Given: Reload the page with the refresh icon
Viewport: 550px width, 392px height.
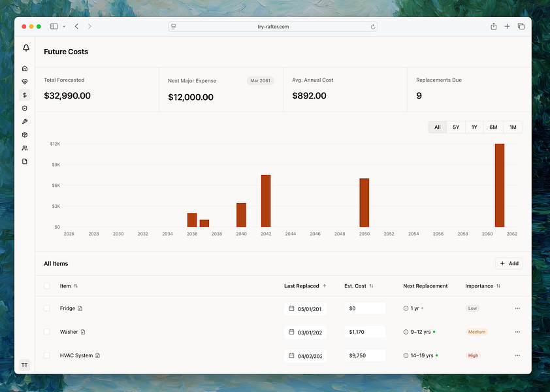Looking at the screenshot, I should tap(373, 27).
